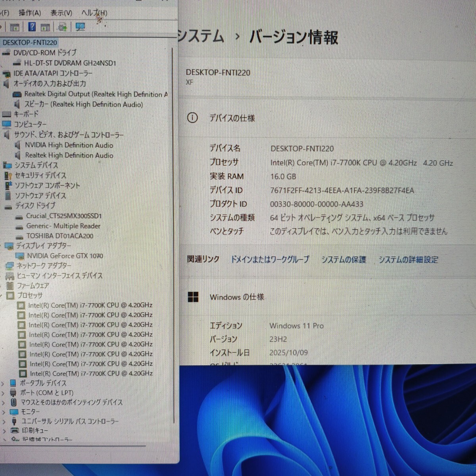The width and height of the screenshot is (476, 476).
Task: Select the DESKTOP-FNTI220 root tree node
Action: (x=30, y=42)
